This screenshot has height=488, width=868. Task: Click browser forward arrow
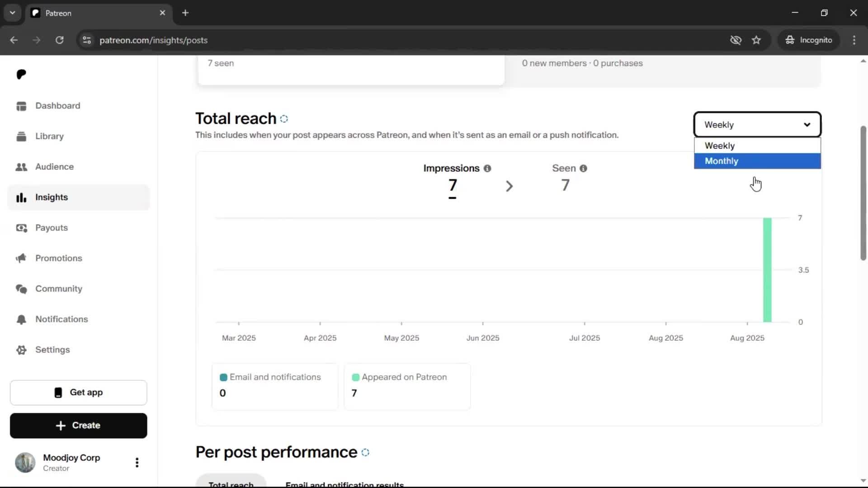(x=36, y=40)
